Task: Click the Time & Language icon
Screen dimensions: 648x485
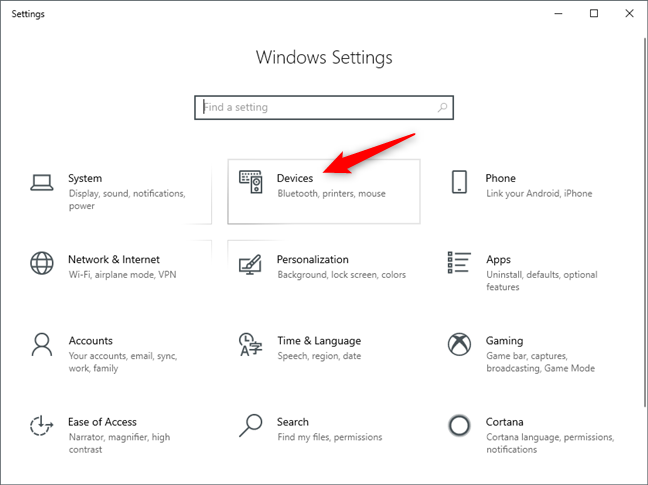Action: point(250,345)
